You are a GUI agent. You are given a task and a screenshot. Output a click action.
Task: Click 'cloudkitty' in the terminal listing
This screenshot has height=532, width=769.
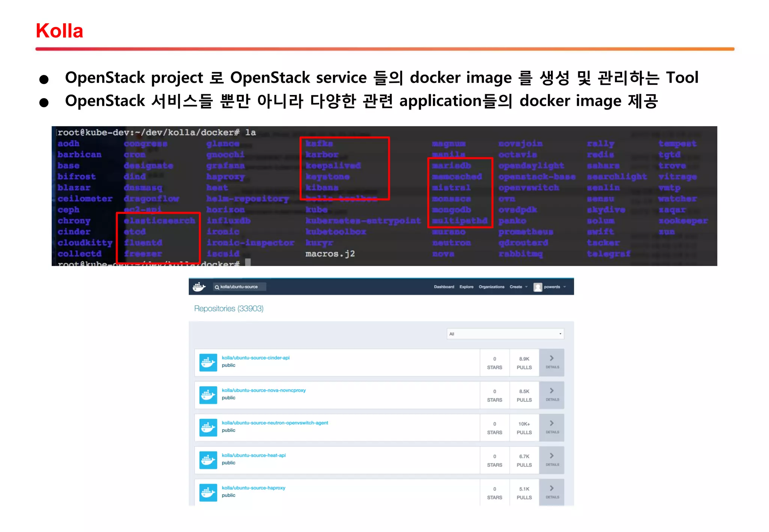click(85, 243)
